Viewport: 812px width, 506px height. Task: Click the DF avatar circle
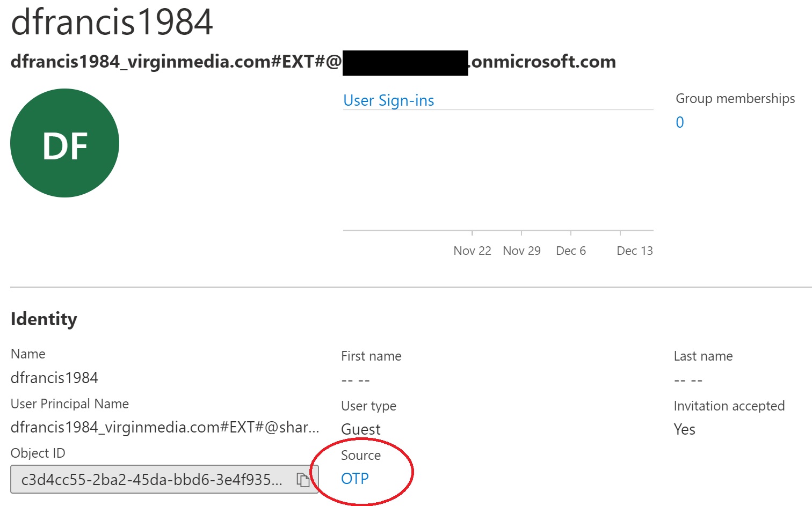pos(64,142)
